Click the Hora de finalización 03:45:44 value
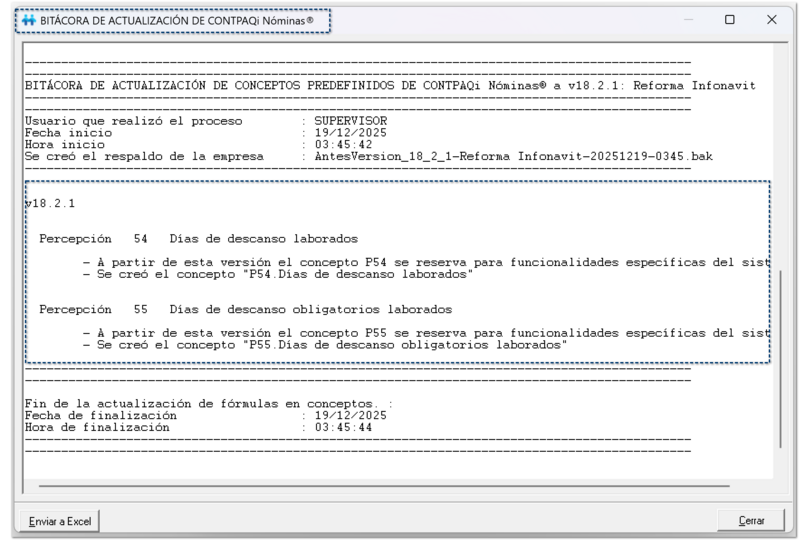Screen dimensions: 800x541 coord(343,427)
